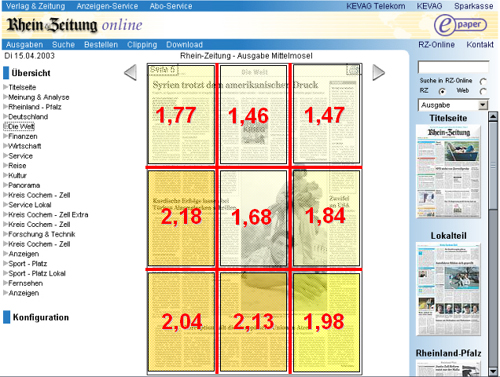This screenshot has height=377, width=500.
Task: Open the Übersicht heading
Action: (x=31, y=73)
